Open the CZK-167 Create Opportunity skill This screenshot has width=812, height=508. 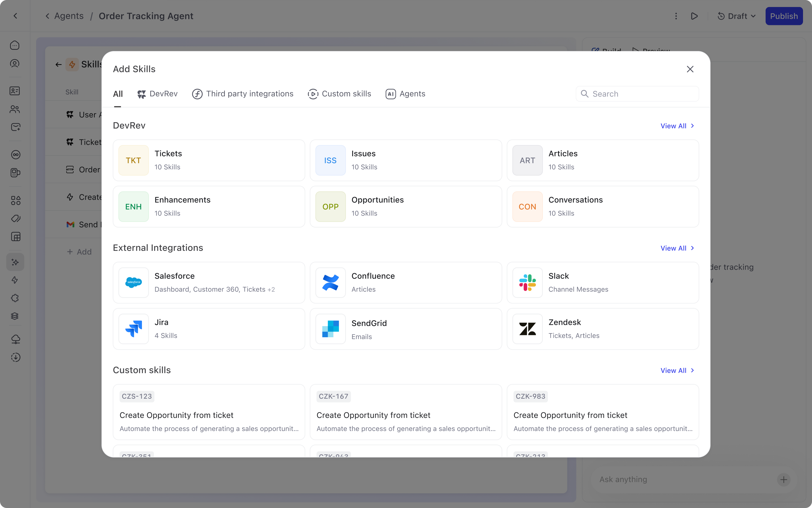[406, 412]
